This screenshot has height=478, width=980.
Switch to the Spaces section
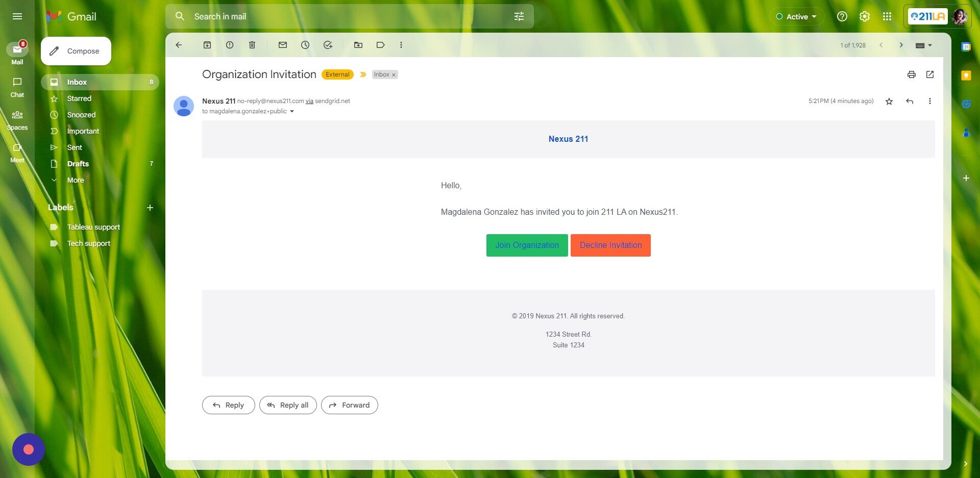17,120
